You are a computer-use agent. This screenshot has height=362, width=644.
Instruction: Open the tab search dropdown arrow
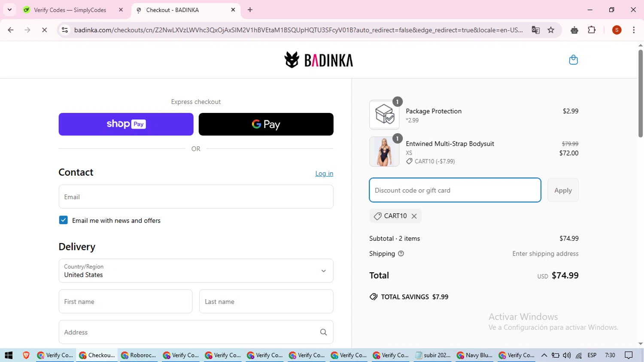(9, 9)
